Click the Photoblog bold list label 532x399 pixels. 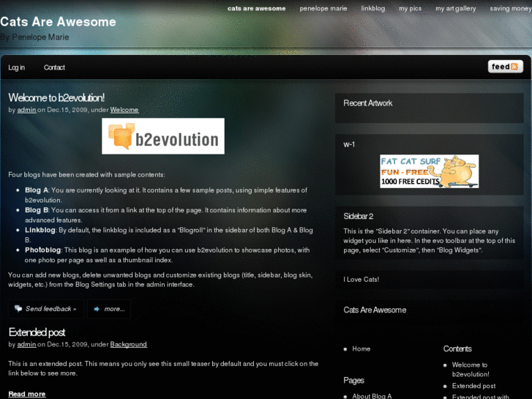click(42, 250)
